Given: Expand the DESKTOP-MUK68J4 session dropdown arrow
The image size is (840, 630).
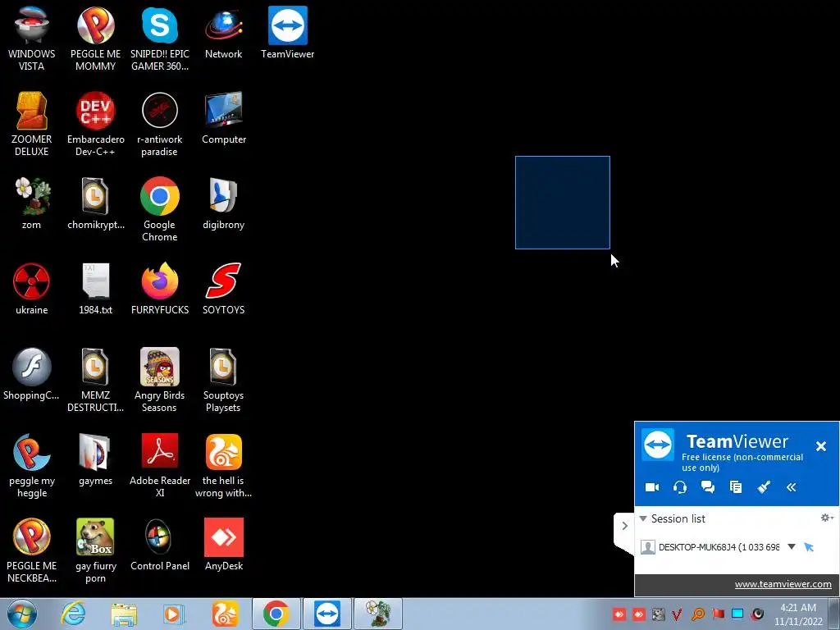Looking at the screenshot, I should coord(792,546).
